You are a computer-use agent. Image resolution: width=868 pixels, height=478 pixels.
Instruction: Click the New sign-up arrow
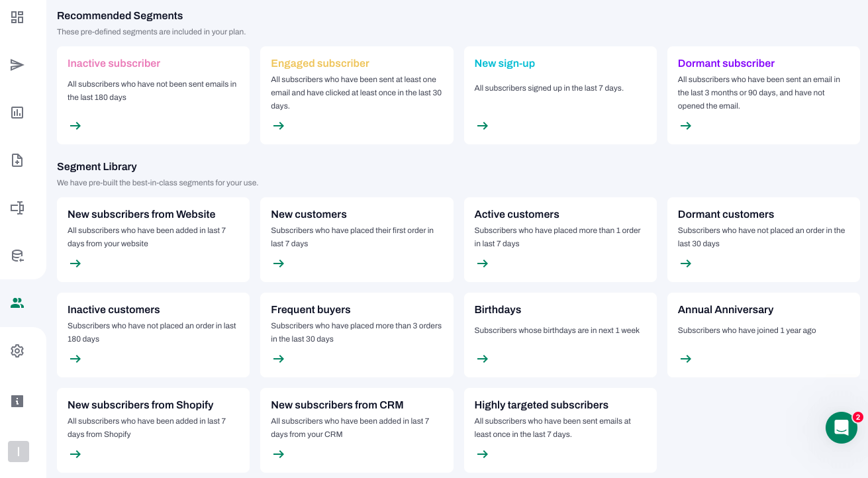tap(483, 126)
